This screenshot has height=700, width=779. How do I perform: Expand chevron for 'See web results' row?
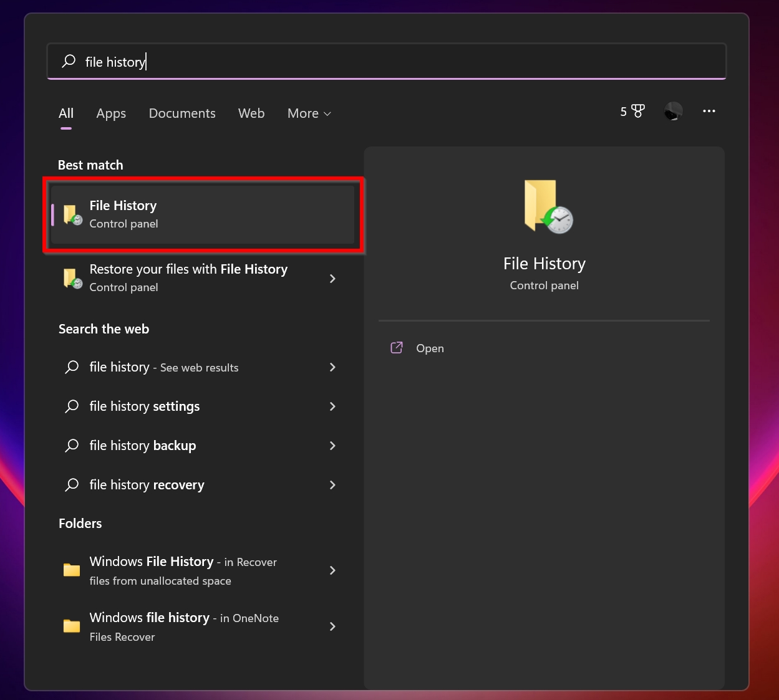pyautogui.click(x=332, y=367)
